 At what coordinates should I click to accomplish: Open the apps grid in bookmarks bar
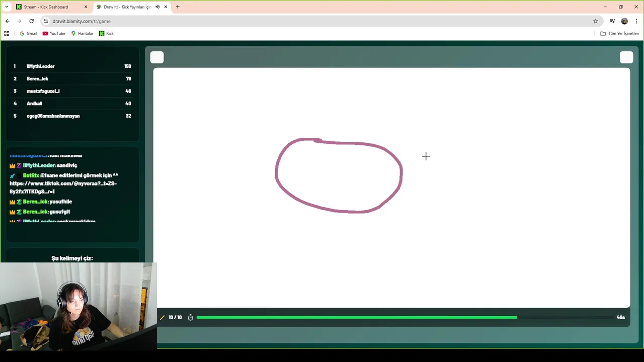pyautogui.click(x=7, y=33)
